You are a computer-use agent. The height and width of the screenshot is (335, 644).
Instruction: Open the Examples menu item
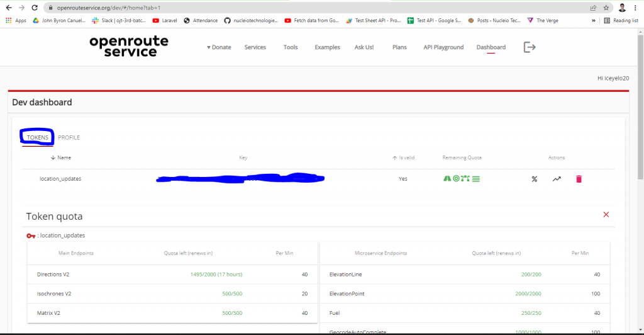327,47
